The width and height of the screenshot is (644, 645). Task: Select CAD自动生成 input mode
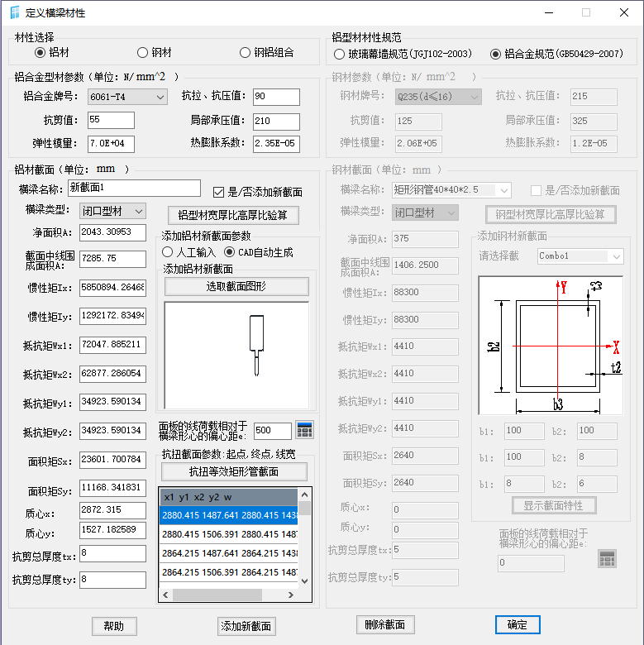coord(229,251)
